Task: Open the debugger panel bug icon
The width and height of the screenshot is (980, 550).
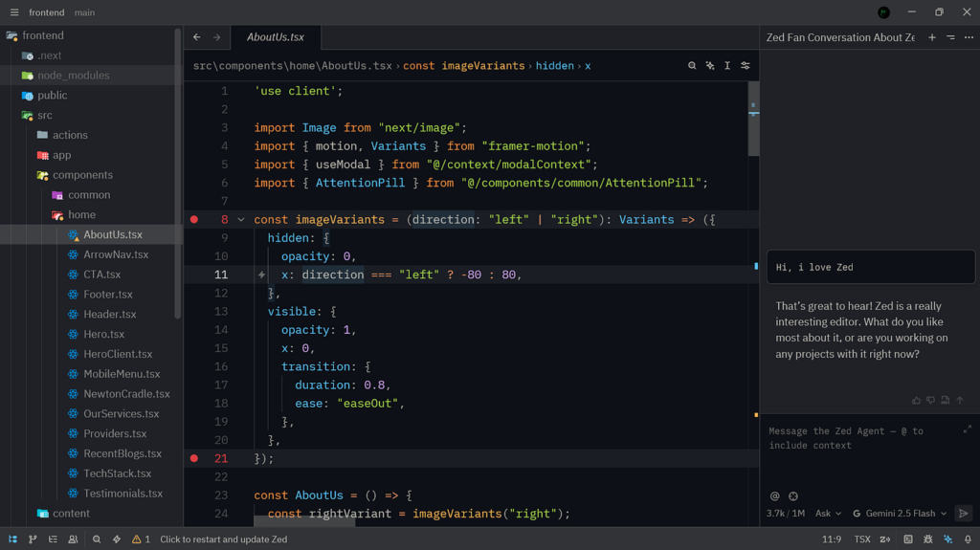Action: [x=928, y=539]
